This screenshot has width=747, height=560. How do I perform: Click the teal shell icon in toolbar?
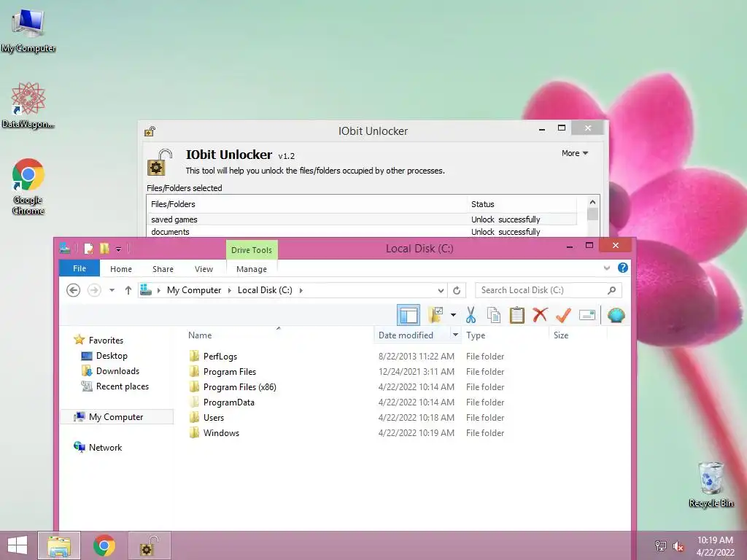(616, 315)
